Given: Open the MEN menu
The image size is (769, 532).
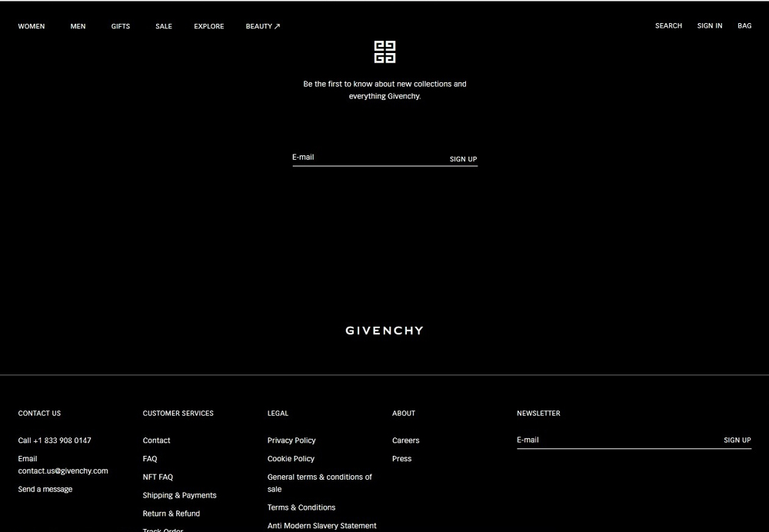Looking at the screenshot, I should (x=78, y=25).
